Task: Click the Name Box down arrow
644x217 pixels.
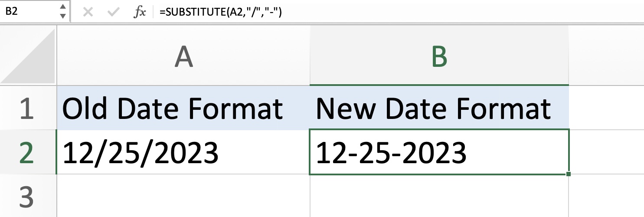Action: [63, 16]
